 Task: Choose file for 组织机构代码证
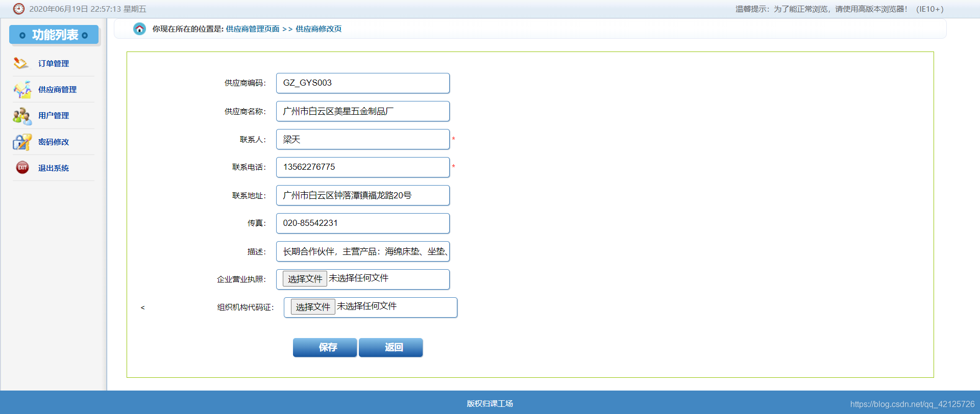pos(313,307)
